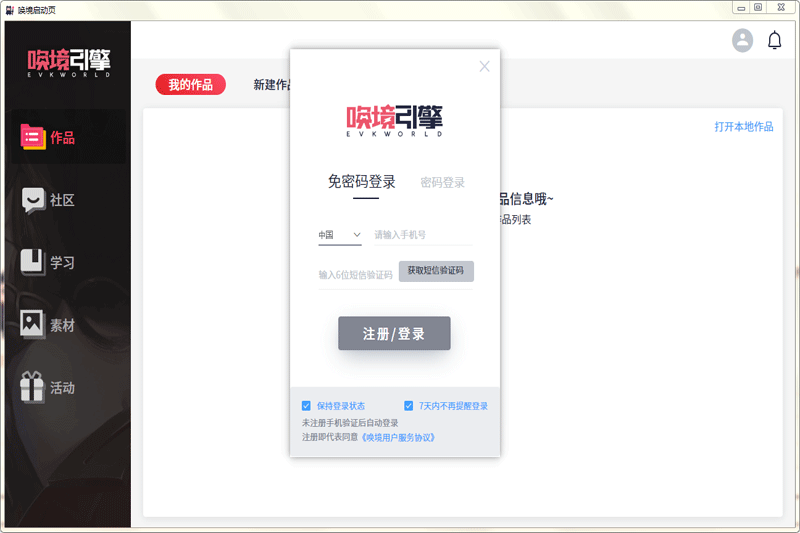The width and height of the screenshot is (800, 533).
Task: Switch to 密码登录 tab
Action: pos(442,183)
